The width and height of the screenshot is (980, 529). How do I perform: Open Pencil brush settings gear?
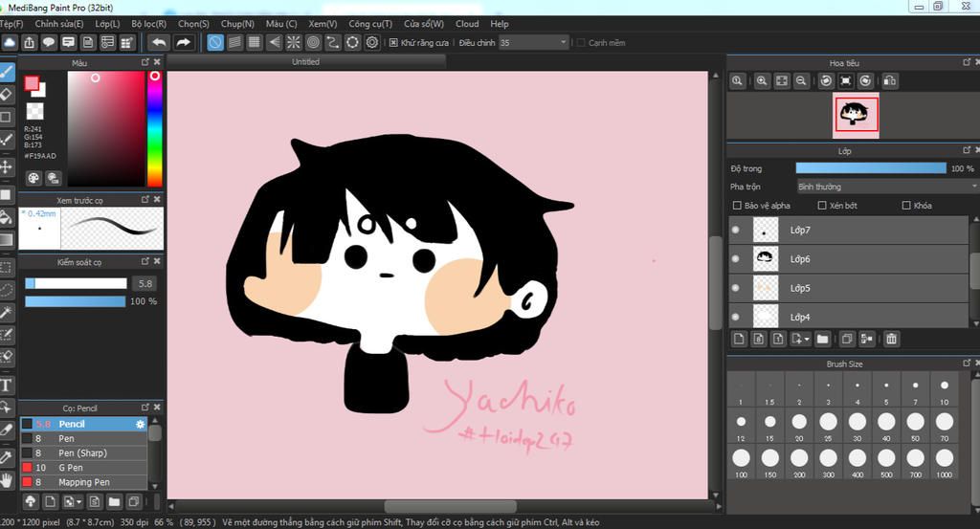(140, 424)
